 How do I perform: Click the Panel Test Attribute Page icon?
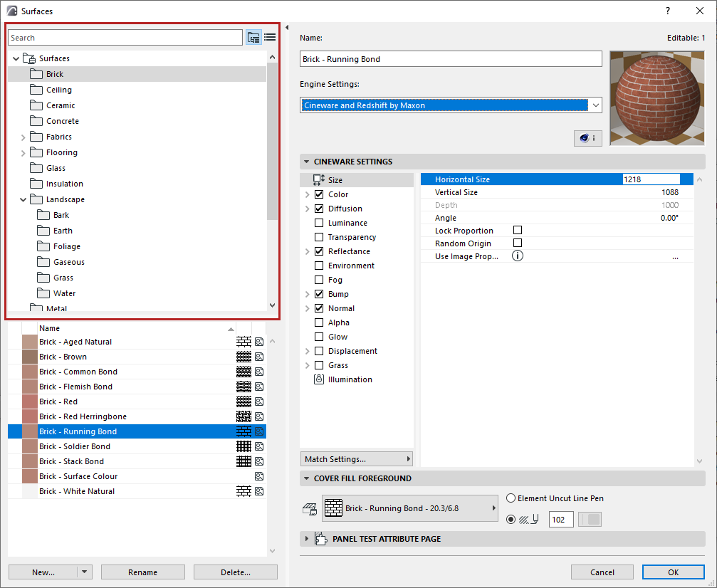pos(320,539)
